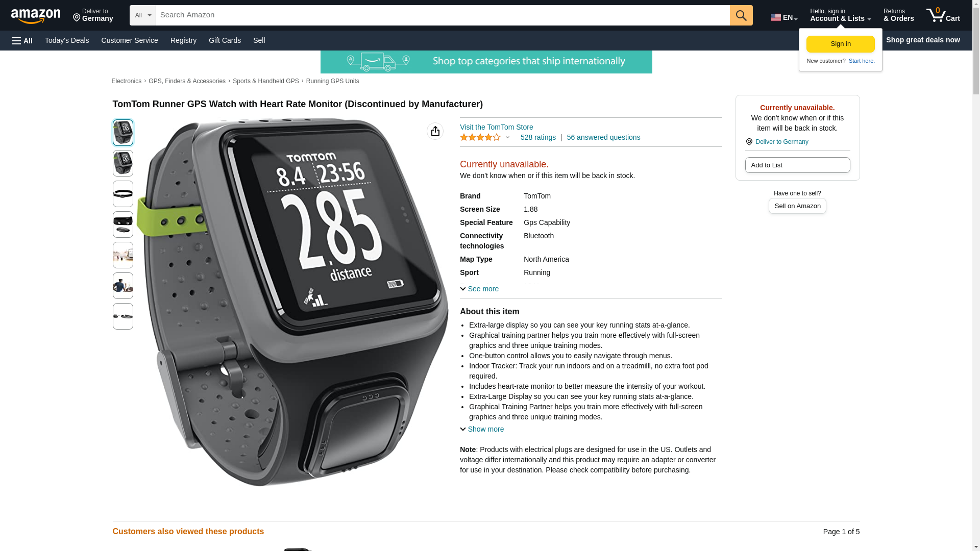This screenshot has height=551, width=980.
Task: Click the Amazon logo
Action: [x=36, y=16]
